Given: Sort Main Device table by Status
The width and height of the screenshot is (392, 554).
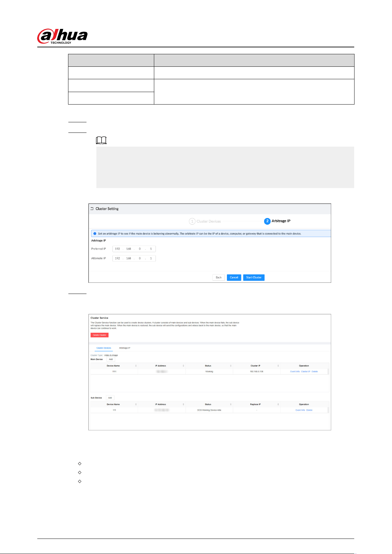Looking at the screenshot, I should [231, 366].
